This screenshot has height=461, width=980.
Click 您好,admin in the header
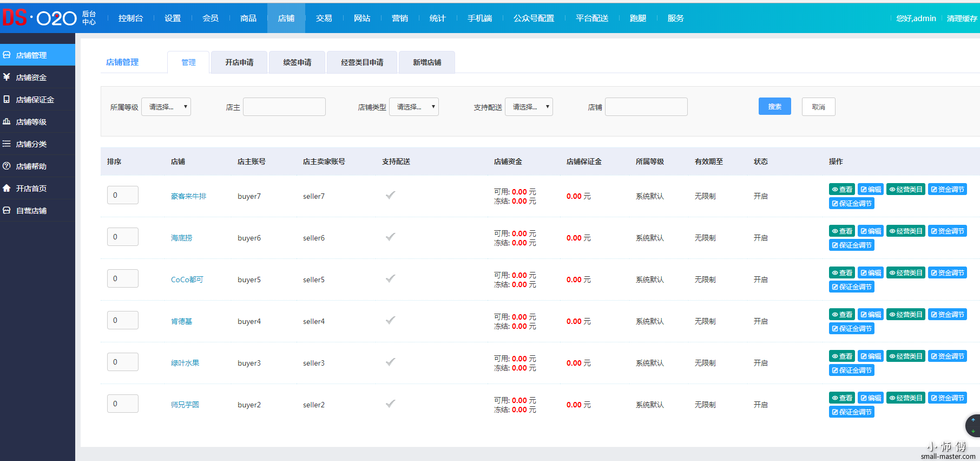tap(916, 18)
